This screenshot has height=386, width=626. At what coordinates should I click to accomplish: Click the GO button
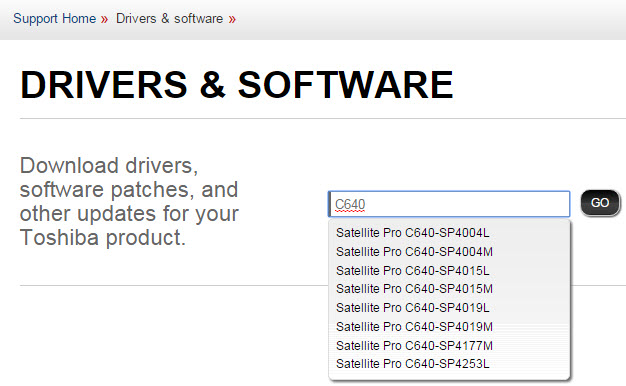coord(600,203)
